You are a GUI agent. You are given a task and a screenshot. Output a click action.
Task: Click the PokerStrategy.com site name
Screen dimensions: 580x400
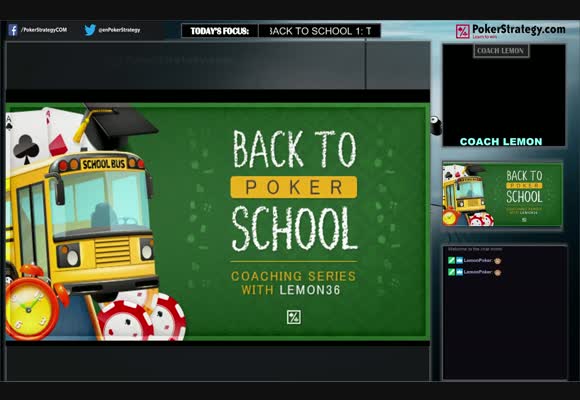(x=519, y=29)
